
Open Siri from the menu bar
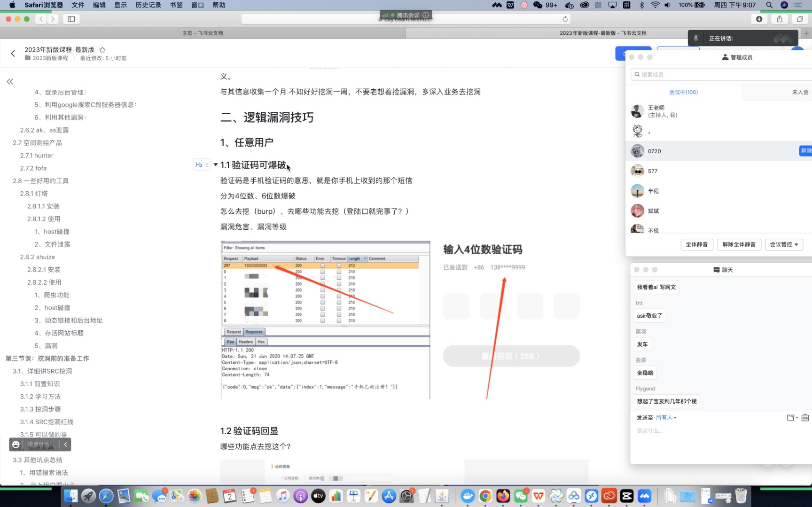pyautogui.click(x=784, y=5)
